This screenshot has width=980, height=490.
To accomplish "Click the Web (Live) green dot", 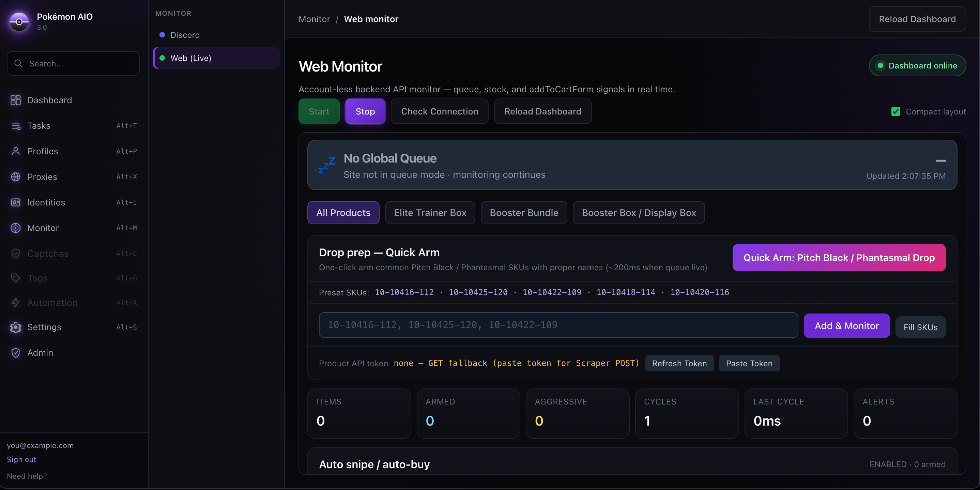I will 162,58.
